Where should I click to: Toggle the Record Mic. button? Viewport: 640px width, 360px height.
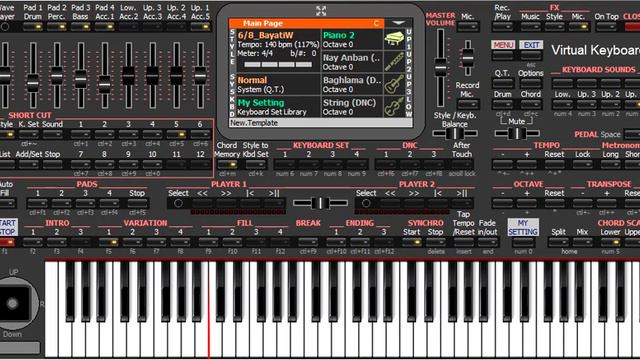coord(468,104)
